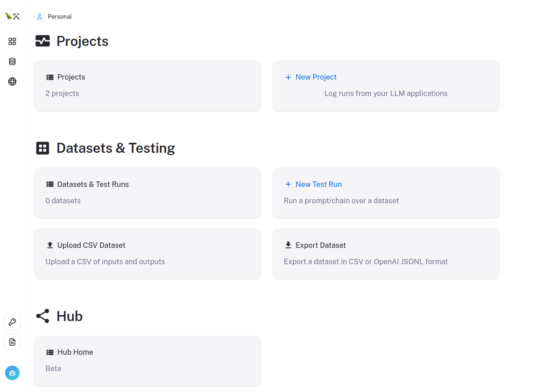Screen dimensions: 552x392
Task: Open API keys via the key icon
Action: (12, 322)
